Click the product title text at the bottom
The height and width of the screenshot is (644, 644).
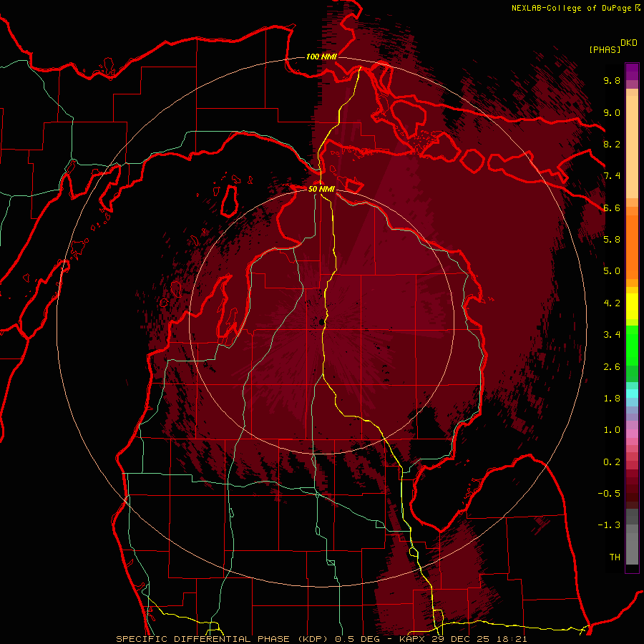321,639
